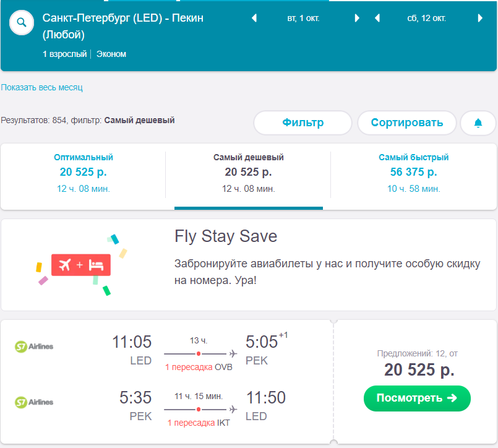Go to next departure date arrow
This screenshot has height=448, width=498.
357,19
